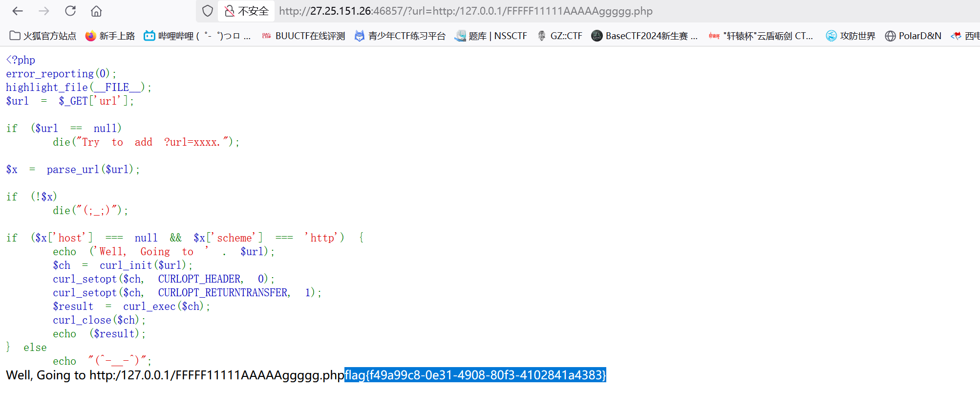Click the insecure connection lock icon
This screenshot has width=980, height=393.
pos(230,11)
